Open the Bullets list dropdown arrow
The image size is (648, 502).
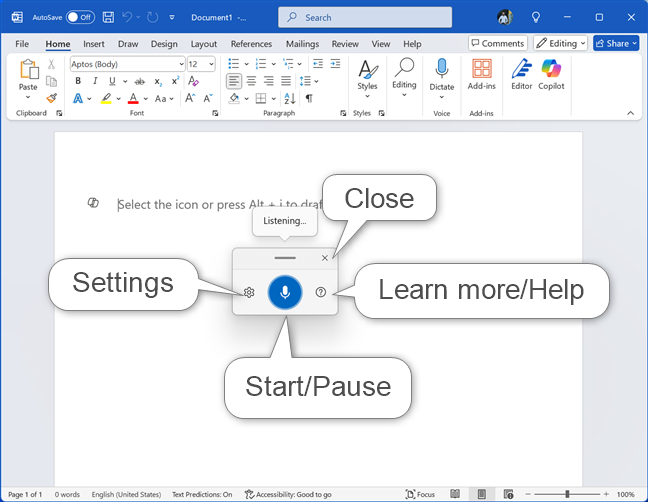pyautogui.click(x=246, y=64)
